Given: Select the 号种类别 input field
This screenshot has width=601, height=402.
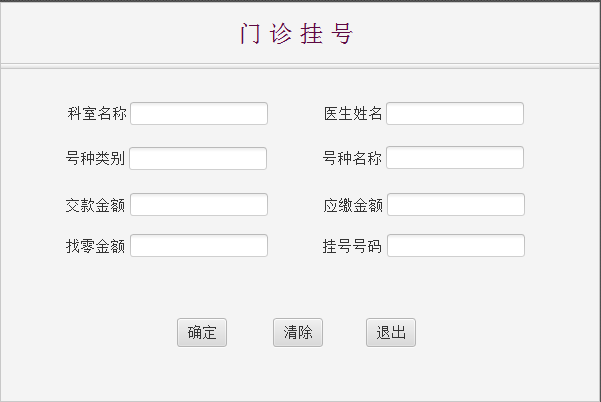Looking at the screenshot, I should (198, 159).
